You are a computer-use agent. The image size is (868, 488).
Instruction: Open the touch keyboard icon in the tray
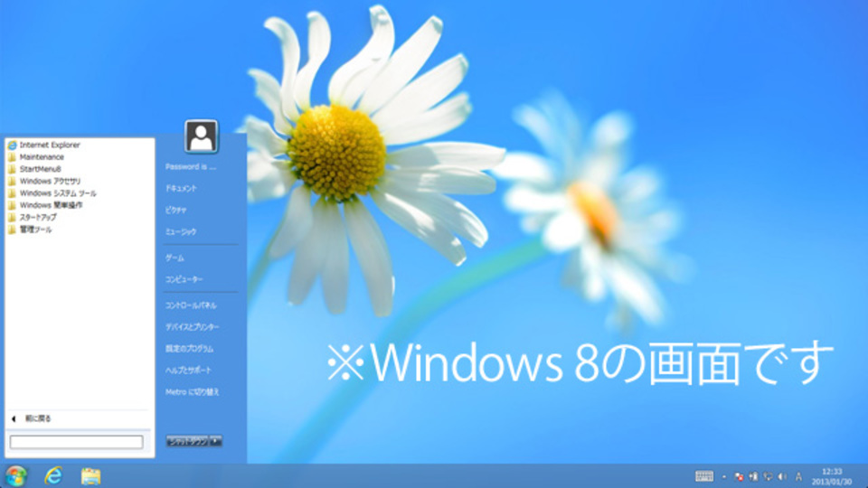704,476
